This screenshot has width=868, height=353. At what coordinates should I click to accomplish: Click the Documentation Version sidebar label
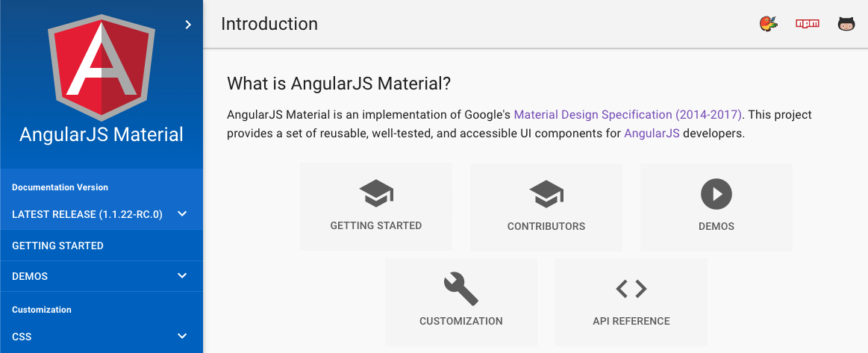60,187
